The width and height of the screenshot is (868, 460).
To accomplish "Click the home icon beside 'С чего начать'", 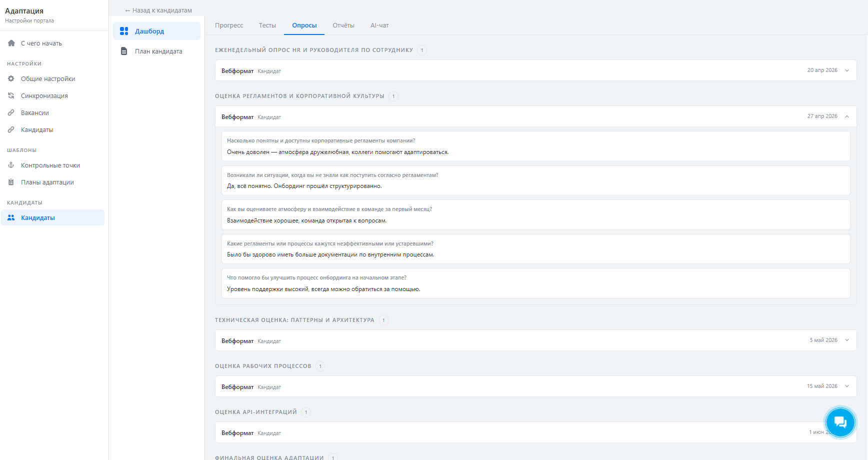I will pyautogui.click(x=11, y=43).
